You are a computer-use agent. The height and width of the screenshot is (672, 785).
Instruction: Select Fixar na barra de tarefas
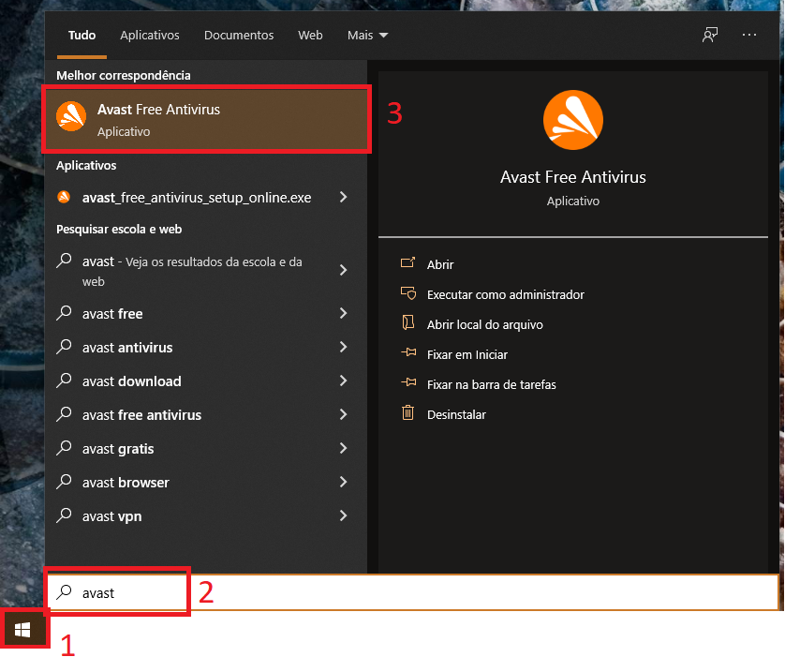(491, 384)
